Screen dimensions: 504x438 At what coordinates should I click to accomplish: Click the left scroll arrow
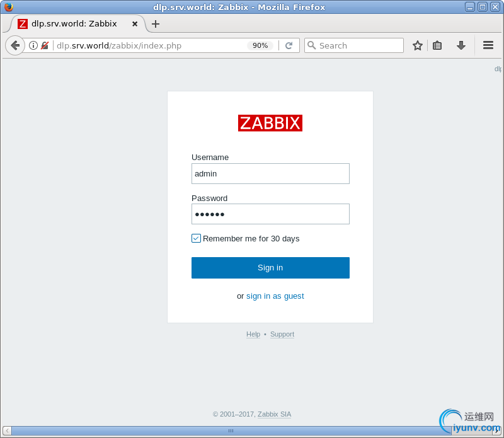tap(7, 430)
